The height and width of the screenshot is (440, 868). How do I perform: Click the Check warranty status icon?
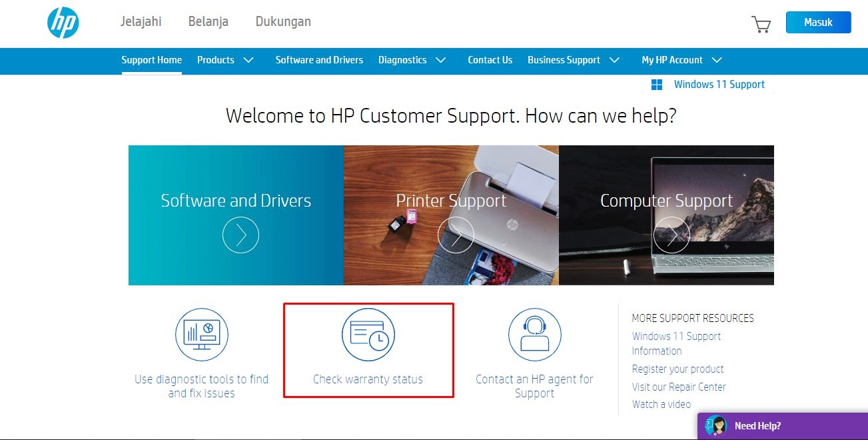point(368,335)
